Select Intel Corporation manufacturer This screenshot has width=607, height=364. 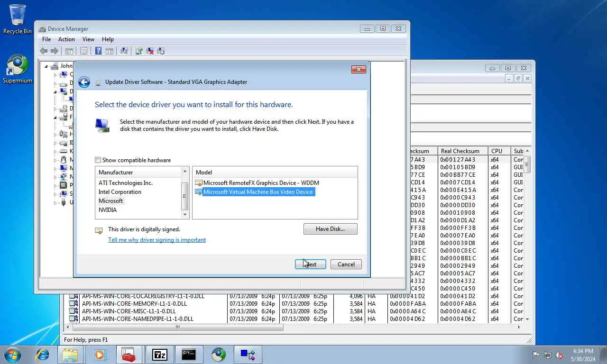tap(120, 192)
